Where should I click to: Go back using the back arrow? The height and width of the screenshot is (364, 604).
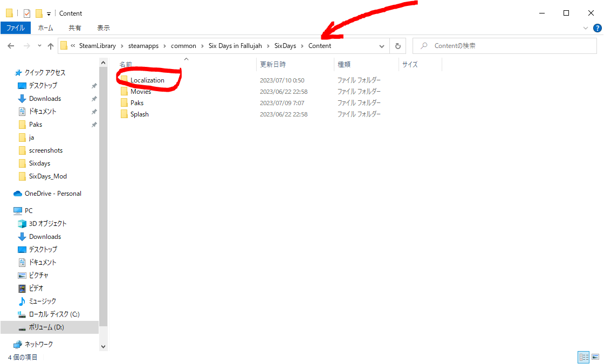11,46
